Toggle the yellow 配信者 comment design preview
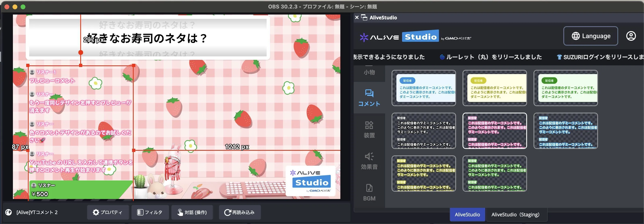This screenshot has height=224, width=644. click(495, 88)
